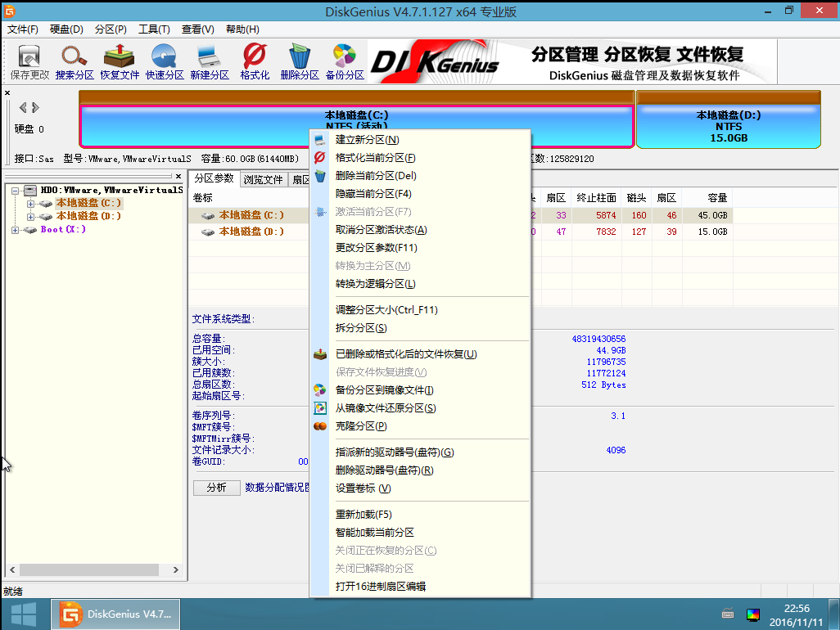Click the trash icon beside 删除当前分区

[x=320, y=176]
